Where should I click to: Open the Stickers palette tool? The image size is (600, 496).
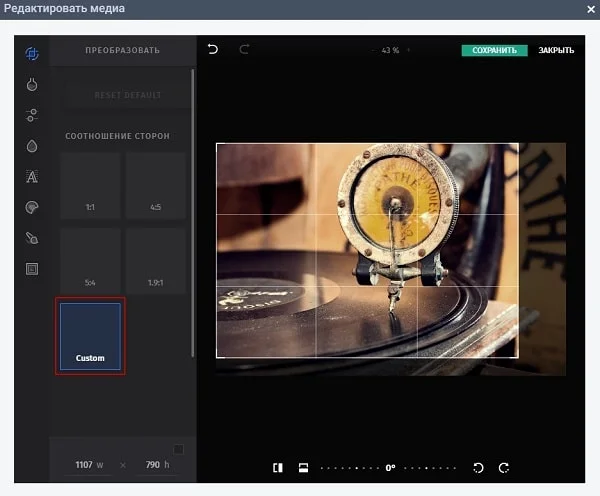[x=32, y=208]
